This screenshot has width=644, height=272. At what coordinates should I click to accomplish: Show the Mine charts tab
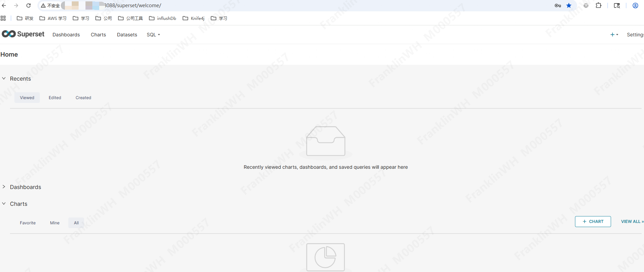pyautogui.click(x=55, y=223)
